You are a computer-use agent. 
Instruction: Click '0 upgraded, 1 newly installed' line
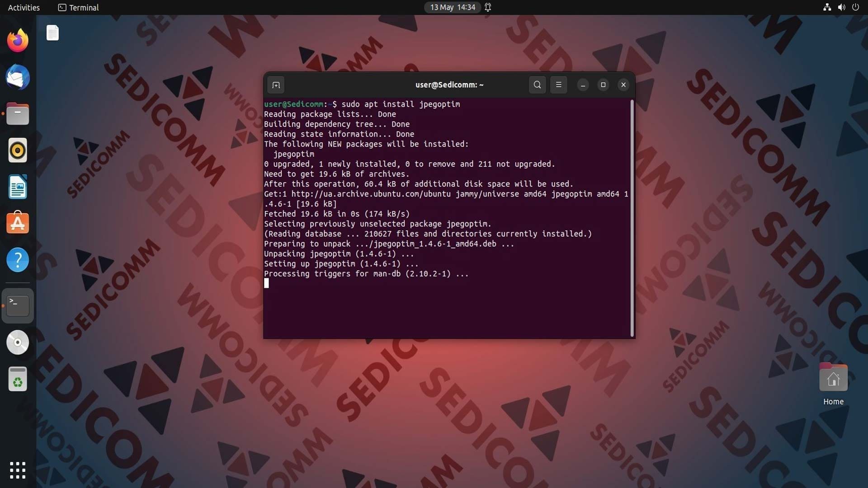click(409, 164)
